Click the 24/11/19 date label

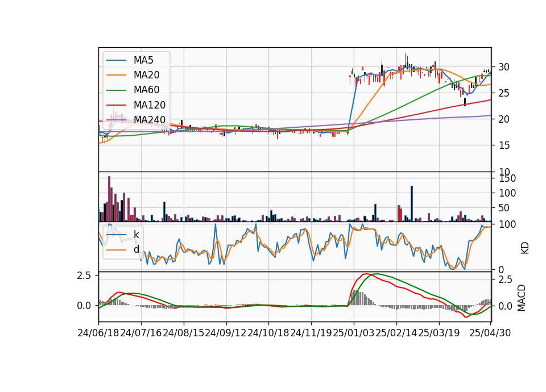[311, 333]
